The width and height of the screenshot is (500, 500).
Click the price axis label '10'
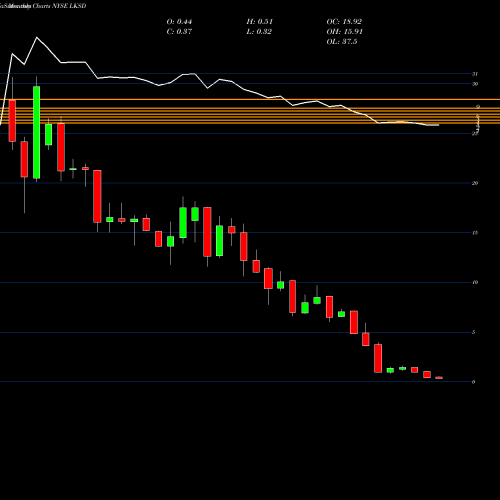(475, 282)
